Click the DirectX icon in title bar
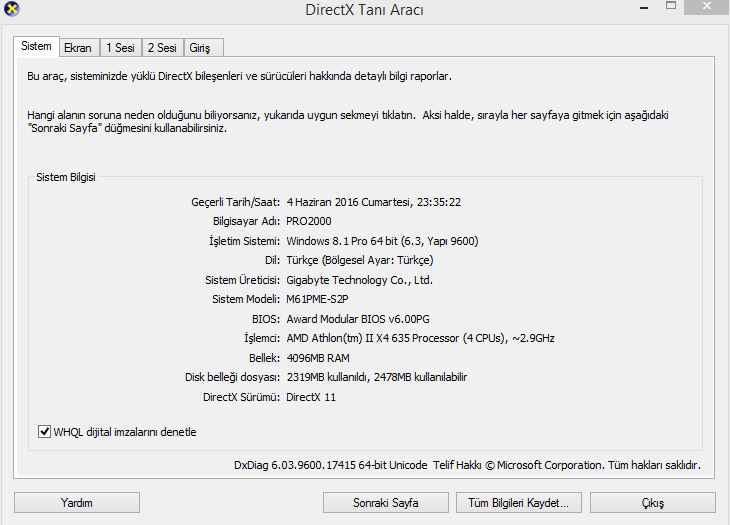This screenshot has height=525, width=730. tap(11, 8)
